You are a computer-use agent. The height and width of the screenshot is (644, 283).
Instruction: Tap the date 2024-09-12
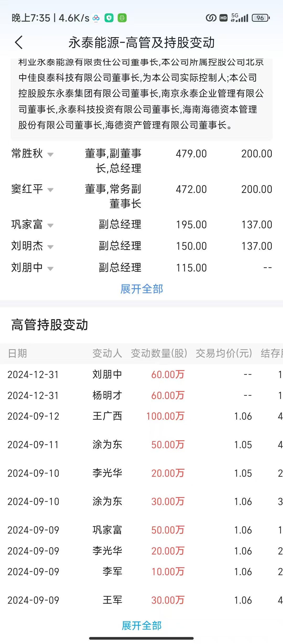pos(33,416)
